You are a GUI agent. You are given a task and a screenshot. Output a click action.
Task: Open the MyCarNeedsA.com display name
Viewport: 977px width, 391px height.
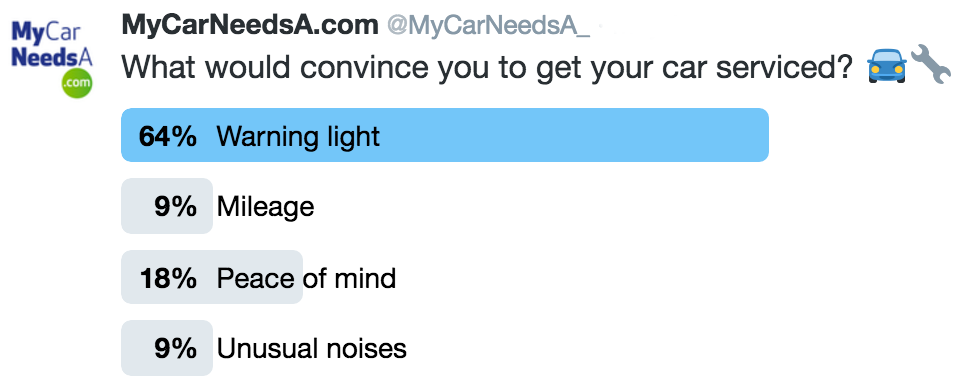point(250,25)
